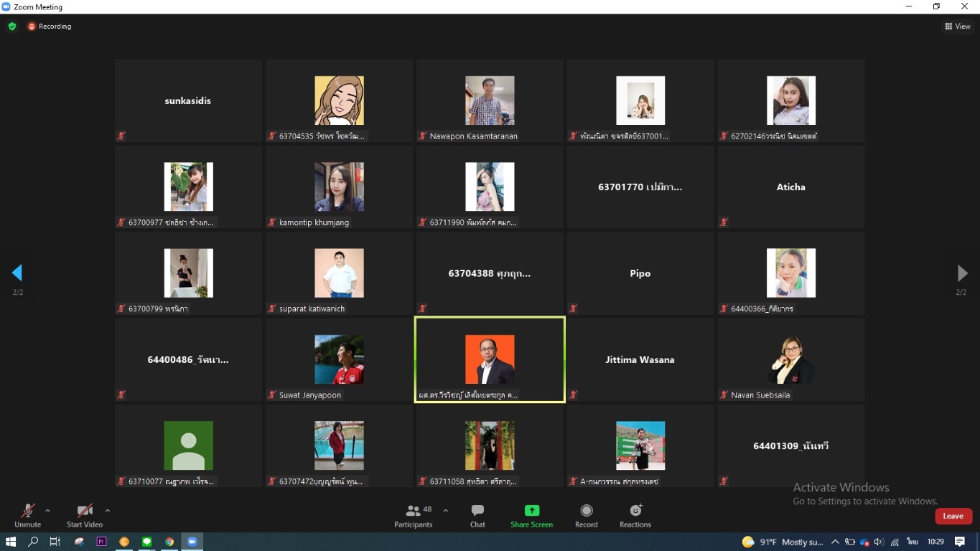Viewport: 980px width, 551px height.
Task: Click muted mic icon on Aticha tile
Action: (724, 222)
